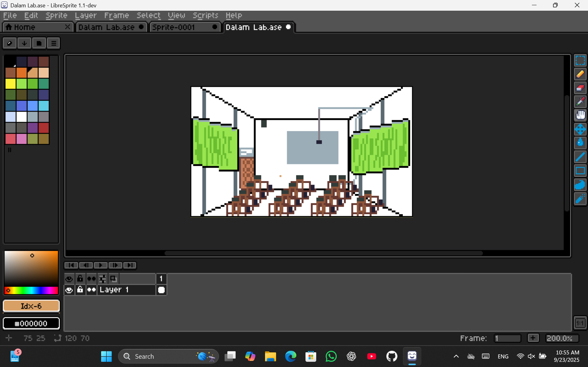This screenshot has height=367, width=588.
Task: Toggle the lock on Layer 1
Action: 80,290
